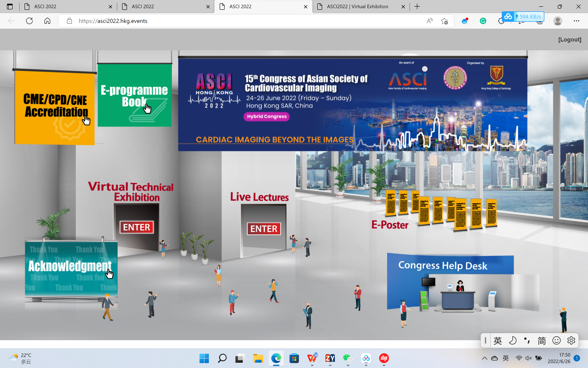Open taskbar Search
Image resolution: width=588 pixels, height=368 pixels.
click(x=222, y=358)
